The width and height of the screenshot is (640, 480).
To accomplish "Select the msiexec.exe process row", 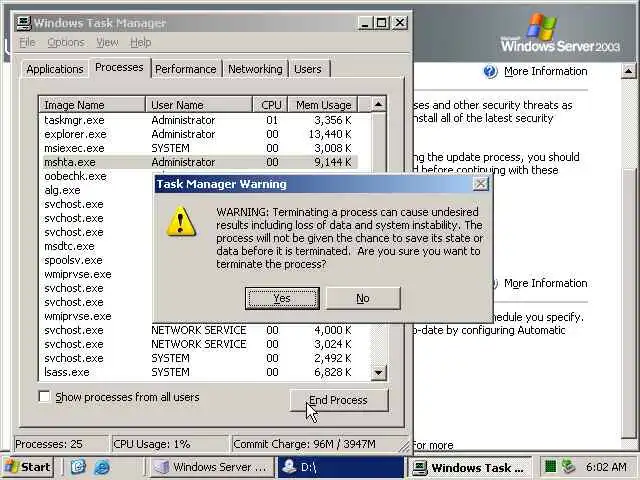I will [198, 148].
